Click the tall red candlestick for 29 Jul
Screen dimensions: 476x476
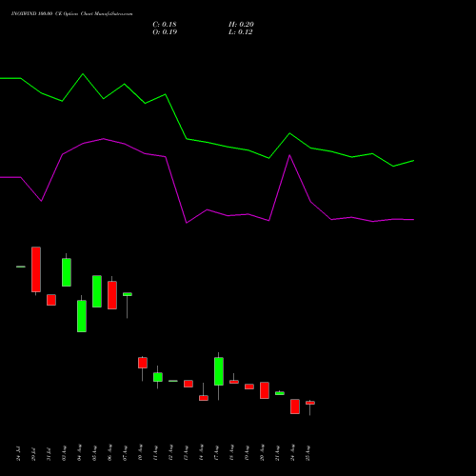36,269
